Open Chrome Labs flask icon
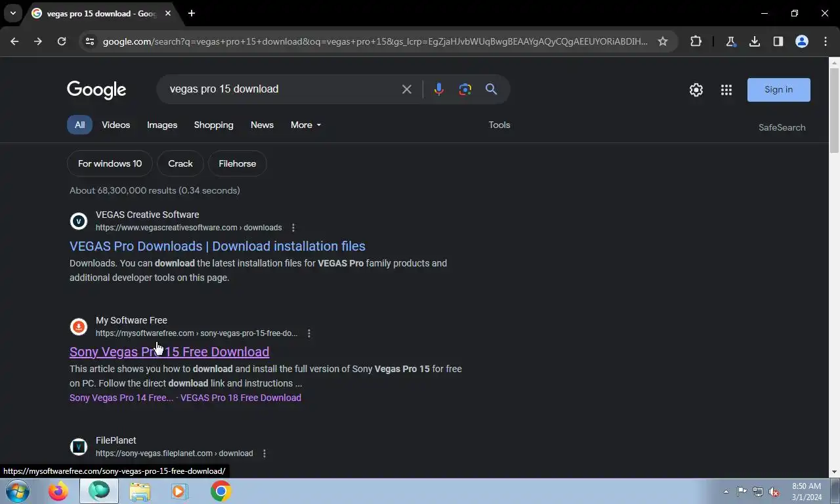This screenshot has width=840, height=504. pos(730,41)
